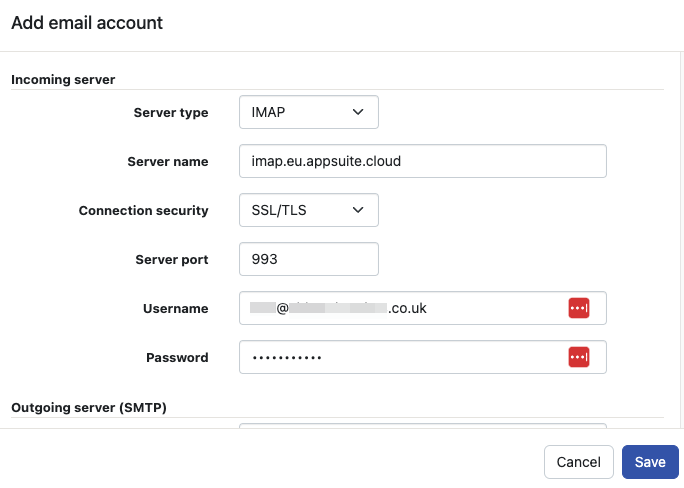
Task: Click the "Incoming server" section heading
Action: click(x=63, y=79)
